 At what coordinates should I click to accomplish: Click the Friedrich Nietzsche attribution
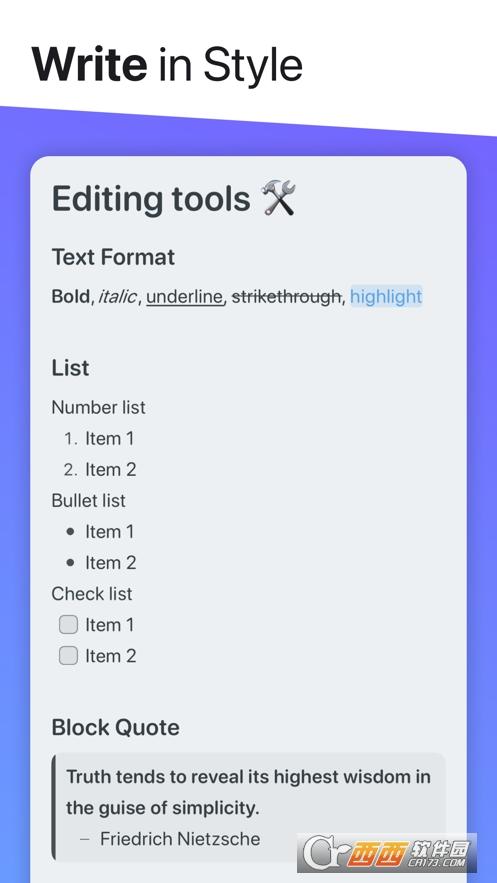[180, 839]
